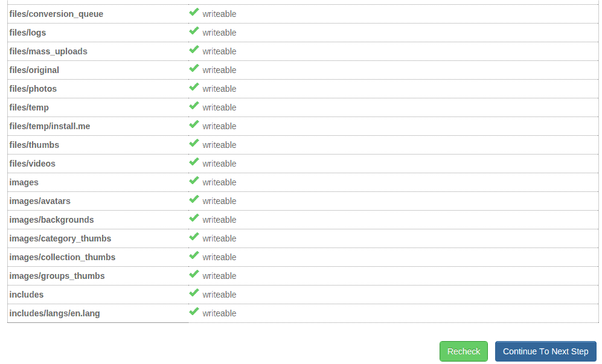602x364 pixels.
Task: Select the files/videos row label
Action: [32, 164]
